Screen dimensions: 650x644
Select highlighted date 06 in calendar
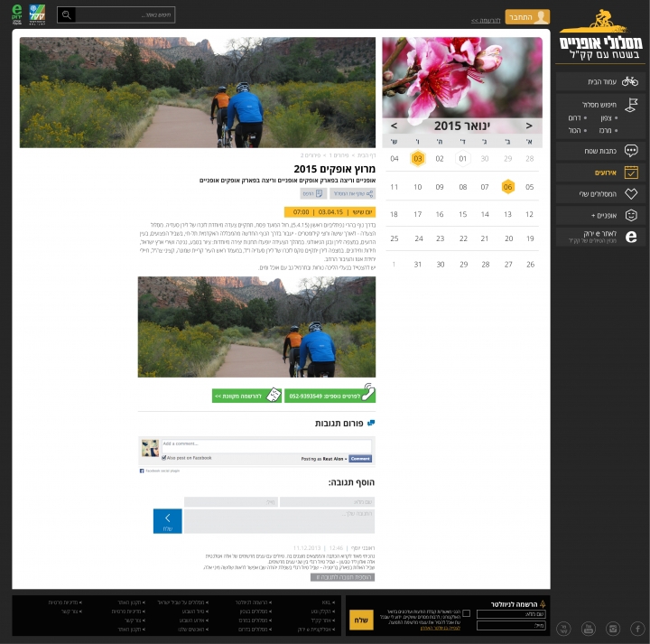tap(507, 187)
